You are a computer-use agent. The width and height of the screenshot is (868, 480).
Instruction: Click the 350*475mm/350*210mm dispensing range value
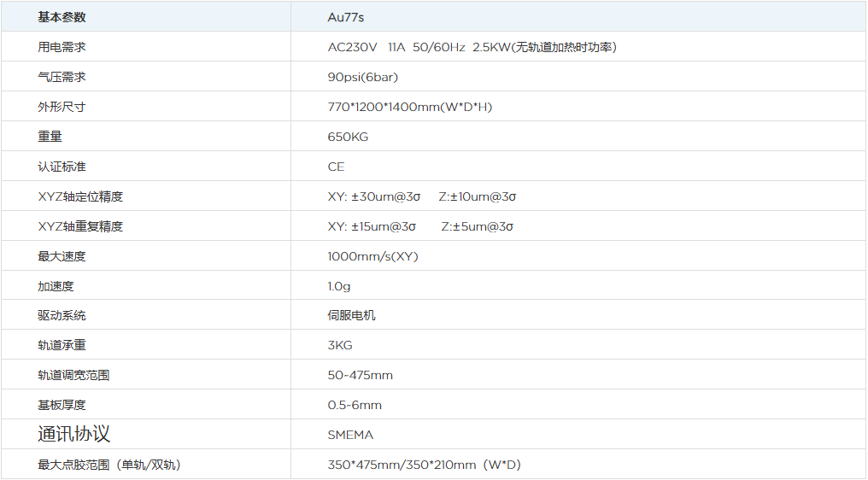click(424, 465)
